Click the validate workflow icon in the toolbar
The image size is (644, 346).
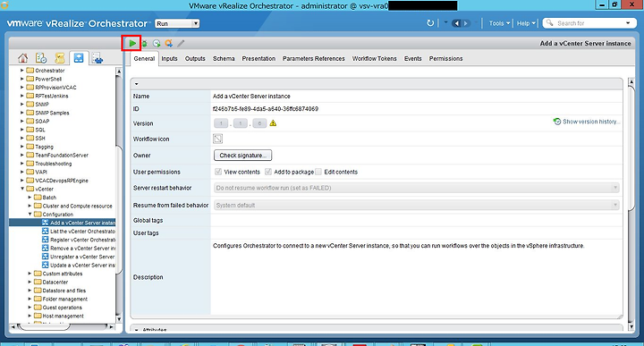168,43
